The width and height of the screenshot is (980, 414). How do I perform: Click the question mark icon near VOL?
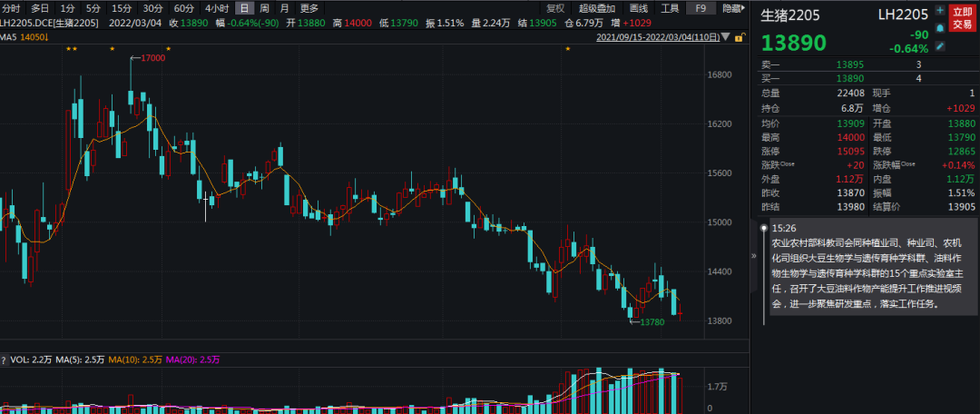[x=3, y=360]
